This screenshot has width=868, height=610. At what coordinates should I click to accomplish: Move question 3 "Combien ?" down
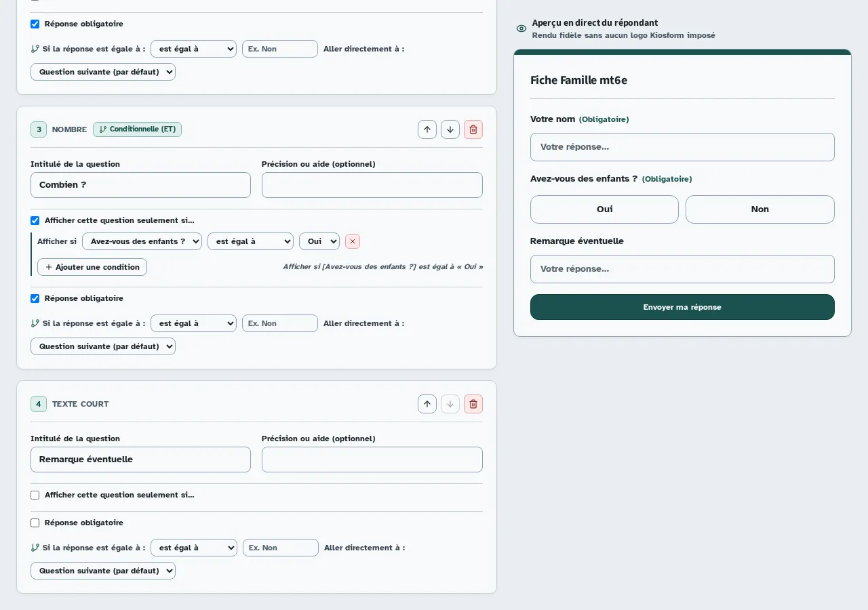pyautogui.click(x=450, y=129)
